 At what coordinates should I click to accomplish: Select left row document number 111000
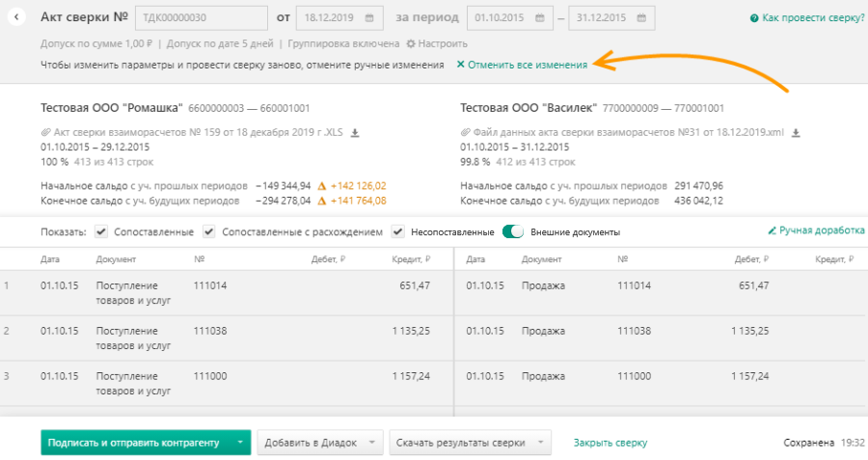click(x=210, y=376)
